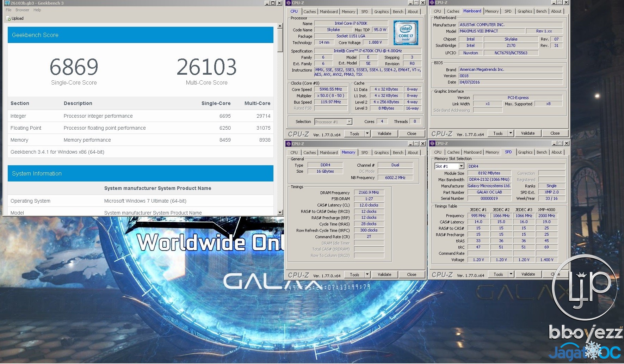Click the Geekbench vertical scrollbar thumb

tap(280, 41)
